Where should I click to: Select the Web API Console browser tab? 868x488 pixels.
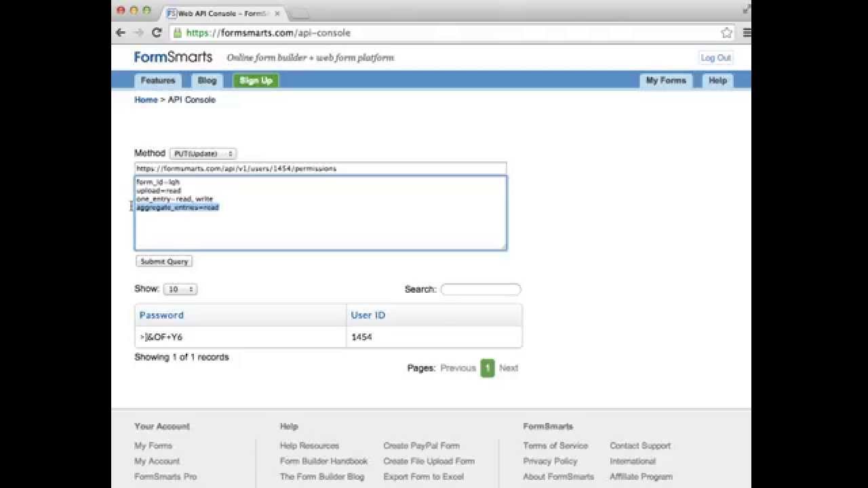click(x=222, y=14)
